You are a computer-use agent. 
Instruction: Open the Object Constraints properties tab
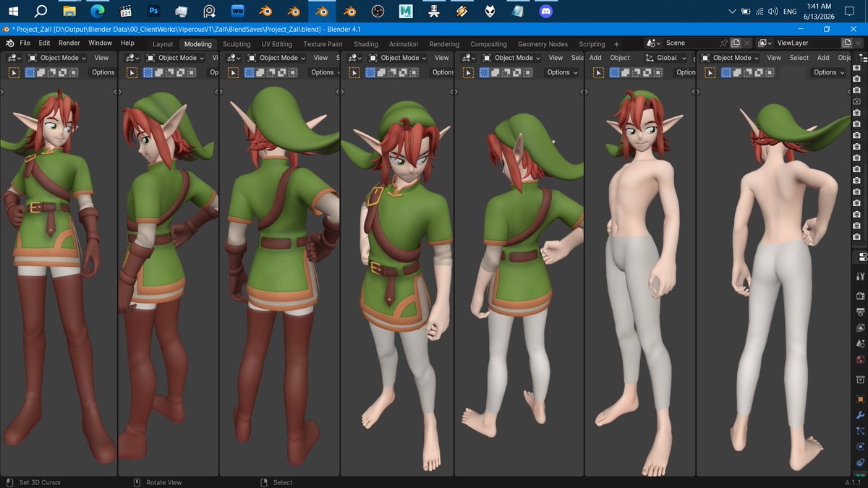pyautogui.click(x=861, y=463)
